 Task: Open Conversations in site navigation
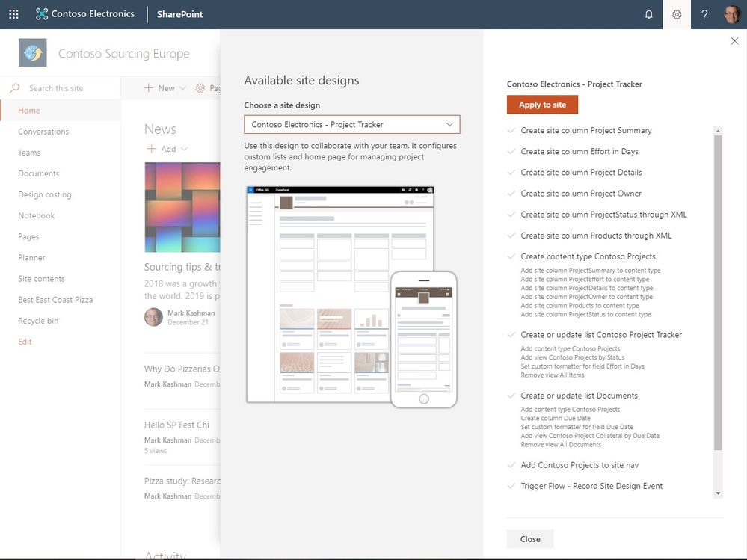click(x=43, y=132)
